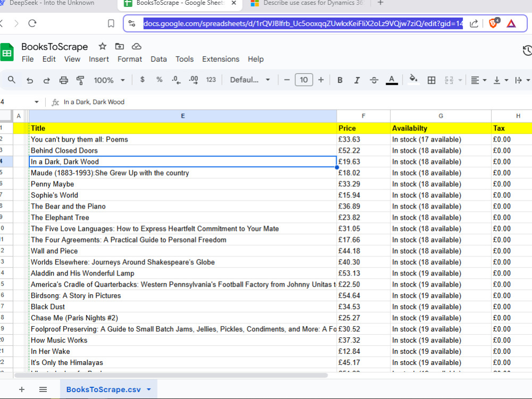This screenshot has height=399, width=532.
Task: Click the search menus magnifier icon
Action: [x=12, y=80]
